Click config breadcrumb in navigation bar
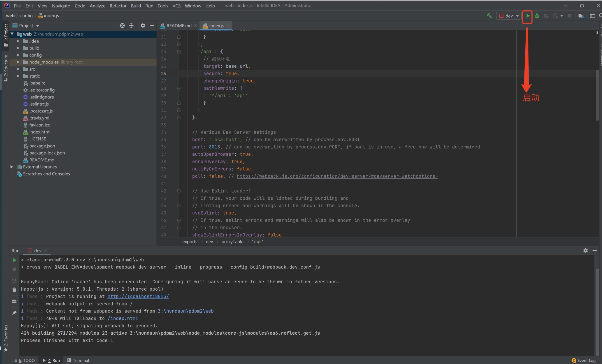The height and width of the screenshot is (364, 602). click(26, 16)
